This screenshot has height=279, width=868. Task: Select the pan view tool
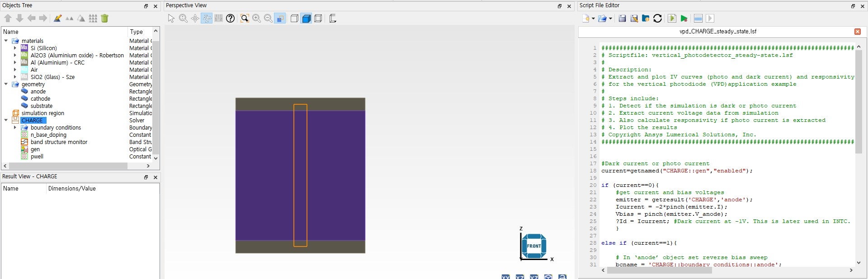pyautogui.click(x=195, y=18)
